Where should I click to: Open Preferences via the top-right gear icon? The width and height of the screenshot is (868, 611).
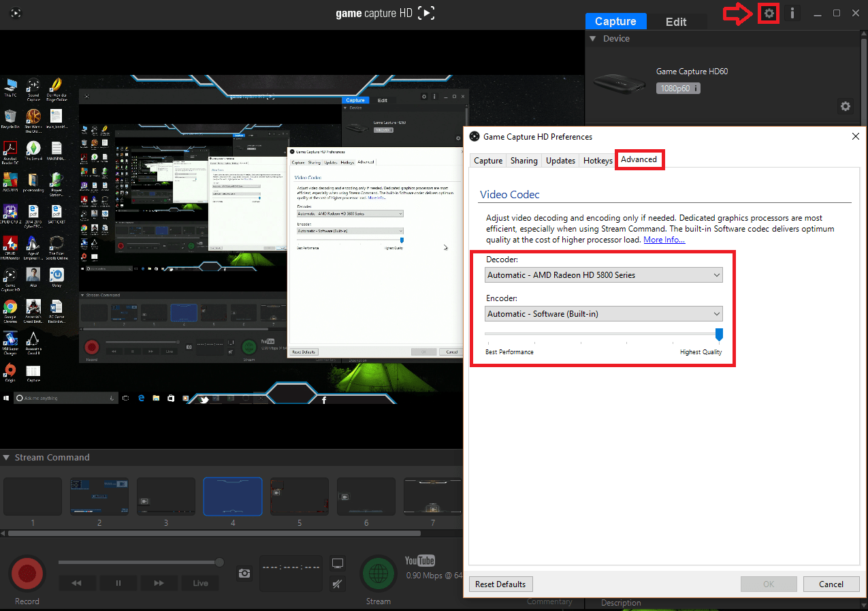click(768, 13)
